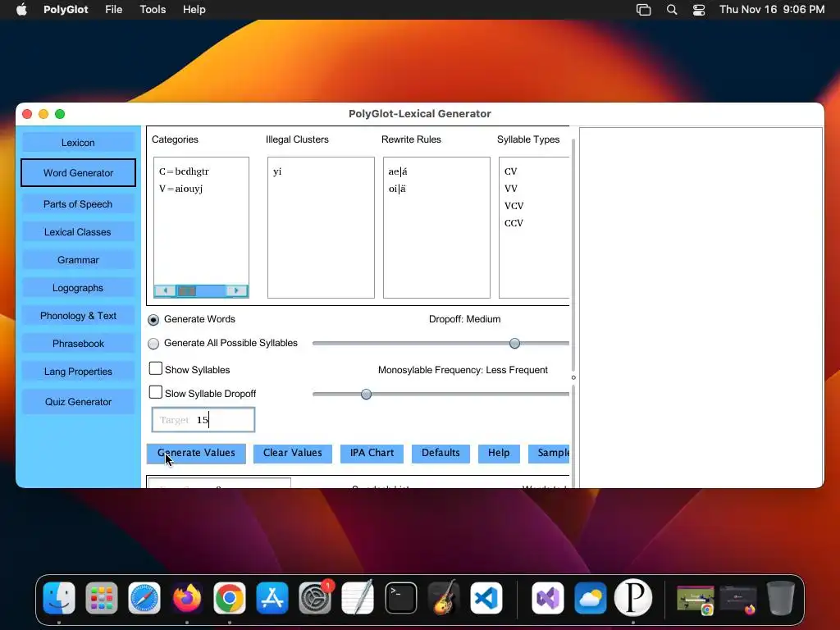The width and height of the screenshot is (840, 630).
Task: Open purple Visual Studio dock icon
Action: coord(547,598)
